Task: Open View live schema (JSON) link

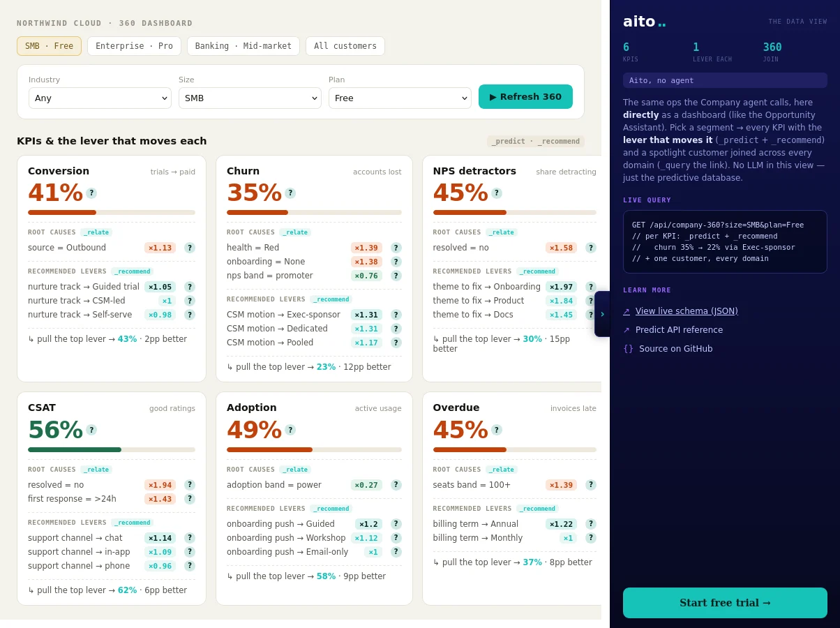Action: 687,311
